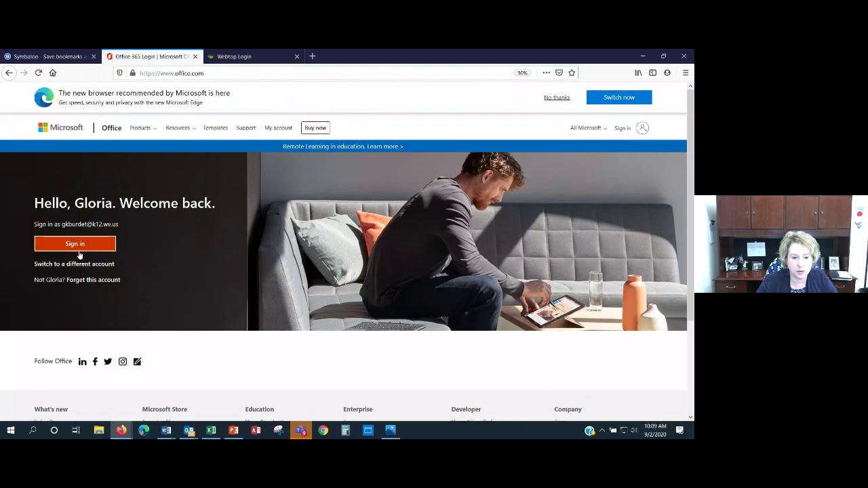Click the Buy now button

coord(315,127)
